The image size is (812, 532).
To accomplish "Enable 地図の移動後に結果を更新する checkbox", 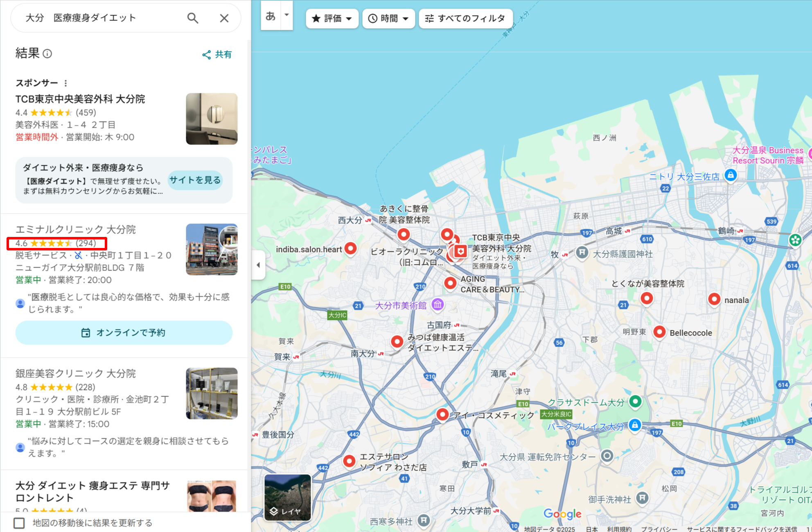I will point(19,523).
